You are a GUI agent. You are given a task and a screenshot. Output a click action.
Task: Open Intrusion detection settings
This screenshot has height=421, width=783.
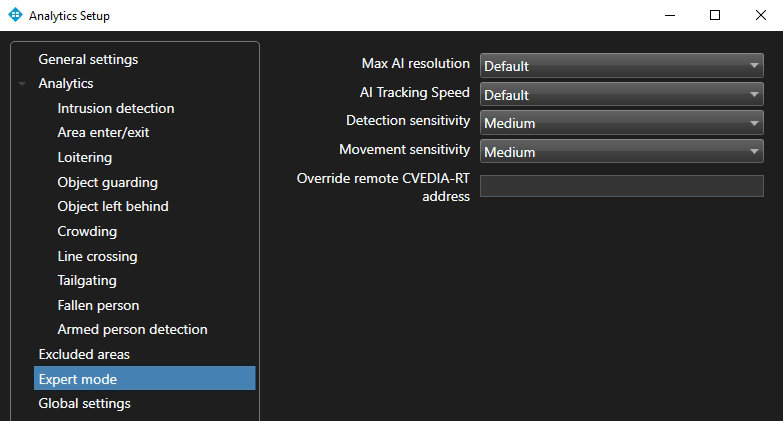click(116, 108)
